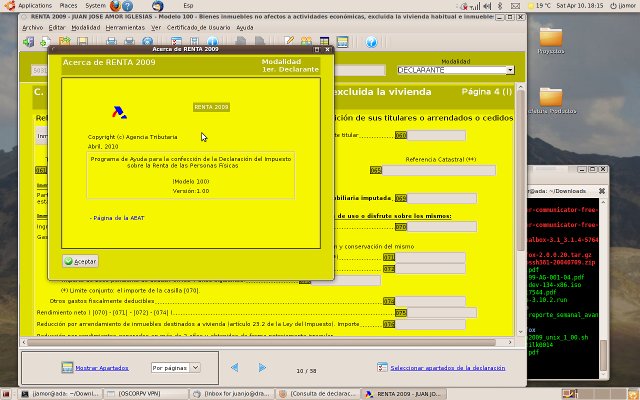Click the volume icon in system tray
This screenshot has width=640, height=400.
click(487, 6)
